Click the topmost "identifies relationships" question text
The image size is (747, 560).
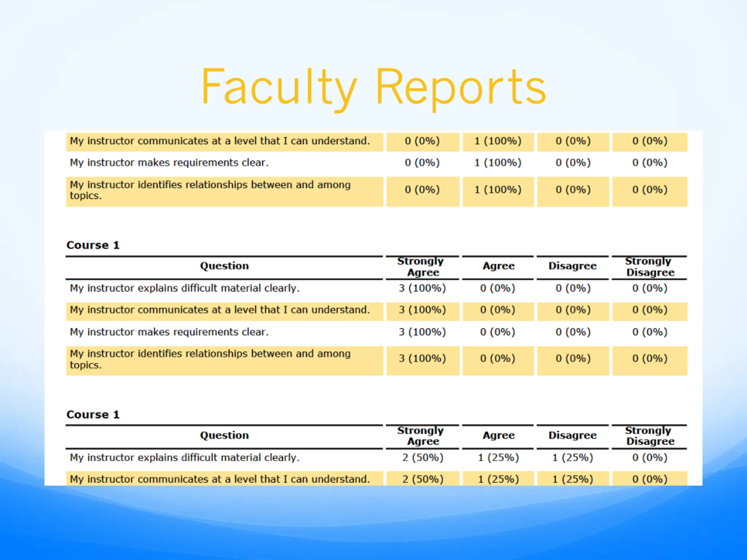210,190
